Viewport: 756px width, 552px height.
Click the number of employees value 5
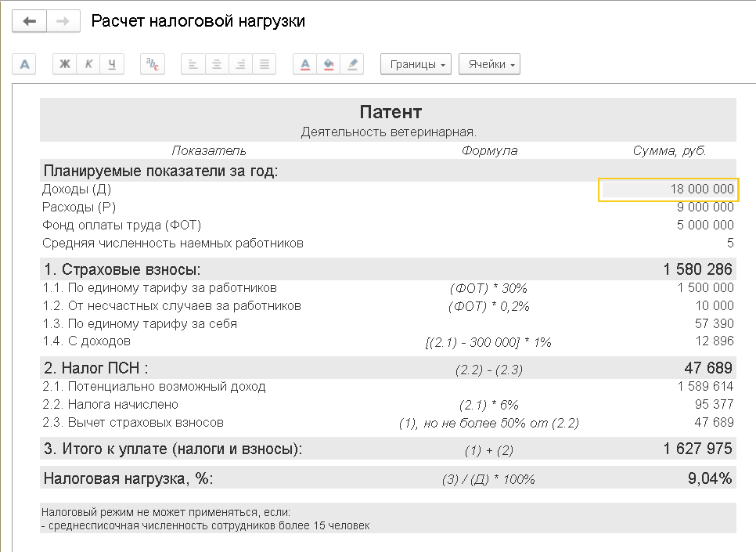click(x=729, y=244)
